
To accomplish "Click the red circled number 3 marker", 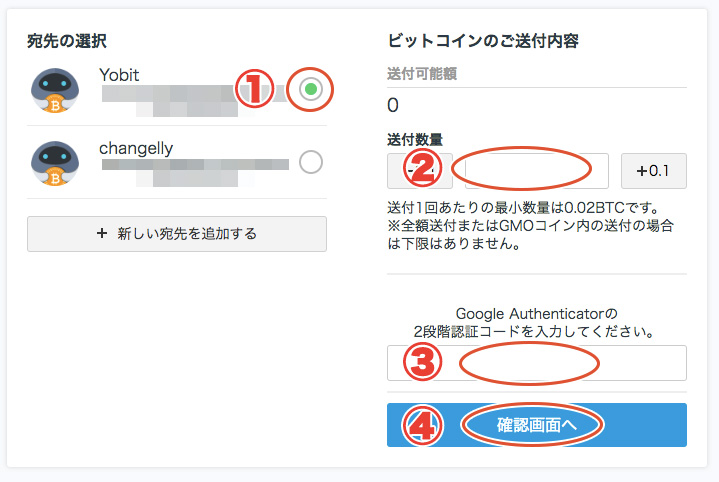I will click(422, 361).
